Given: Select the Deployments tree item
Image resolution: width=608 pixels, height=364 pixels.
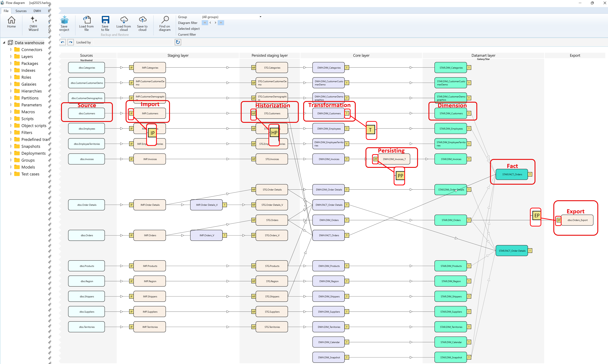Looking at the screenshot, I should coord(33,153).
